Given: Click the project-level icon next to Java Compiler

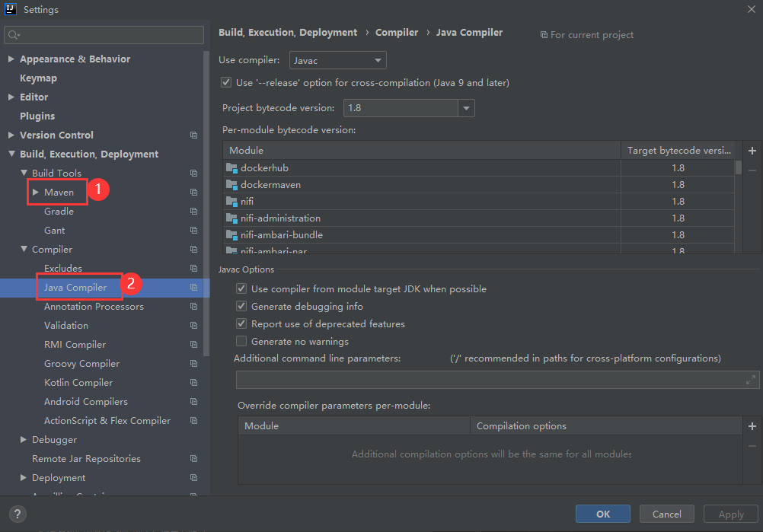Looking at the screenshot, I should pyautogui.click(x=193, y=288).
